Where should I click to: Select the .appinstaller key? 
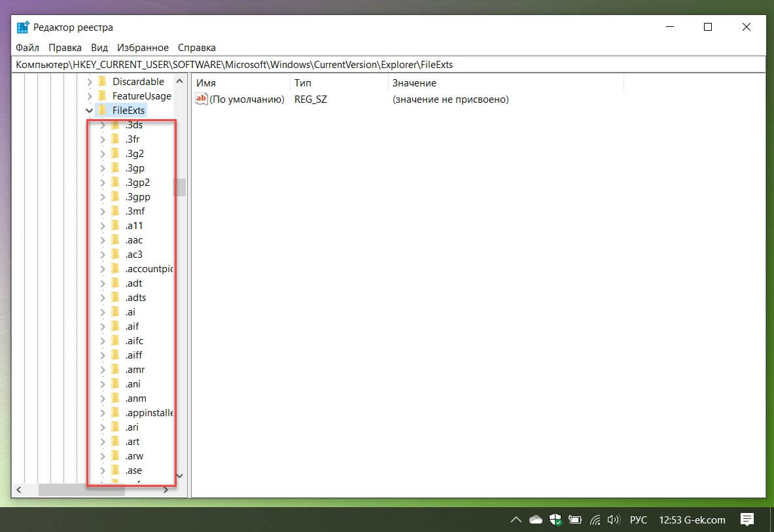click(x=149, y=412)
